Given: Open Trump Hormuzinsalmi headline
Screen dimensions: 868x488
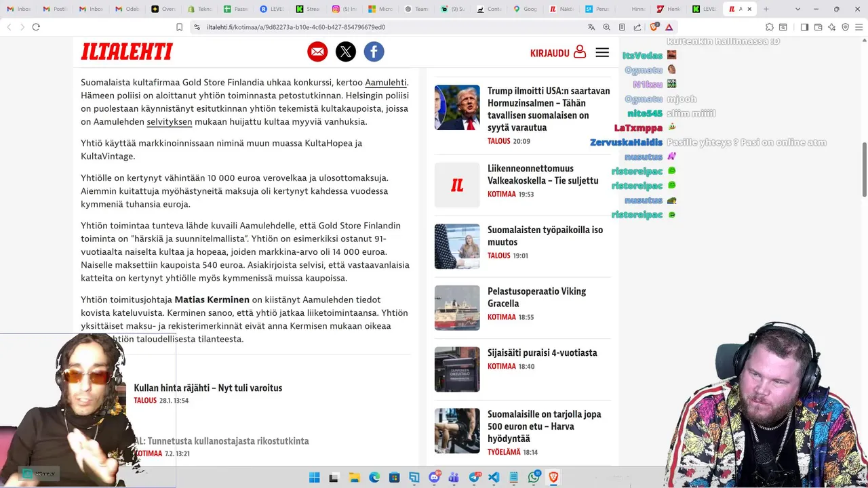Looking at the screenshot, I should [549, 109].
